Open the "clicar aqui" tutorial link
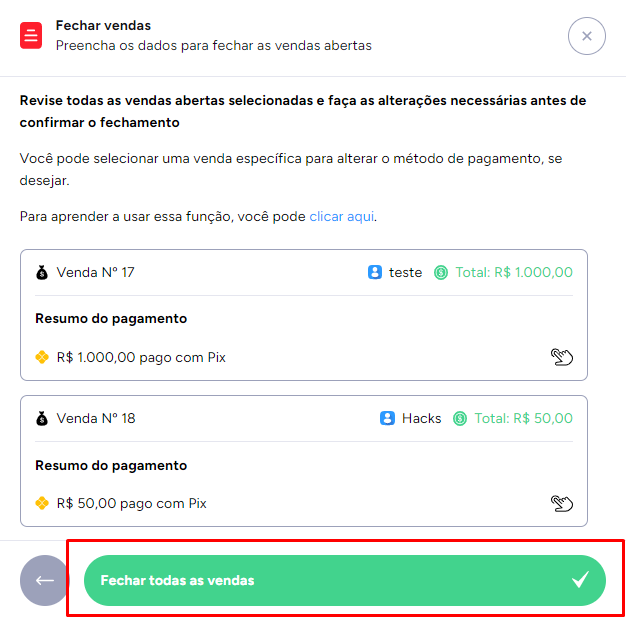Image resolution: width=626 pixels, height=619 pixels. (342, 216)
